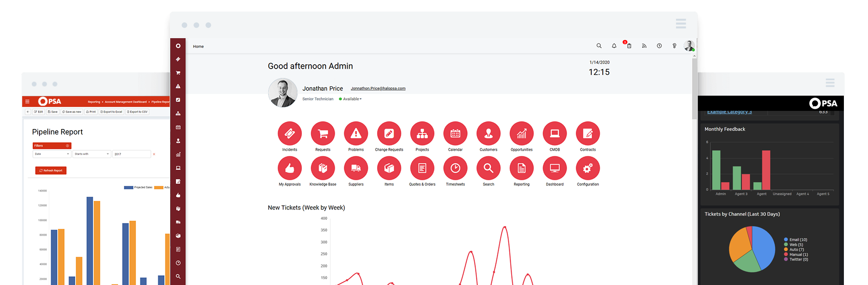Open the Items tile

389,168
